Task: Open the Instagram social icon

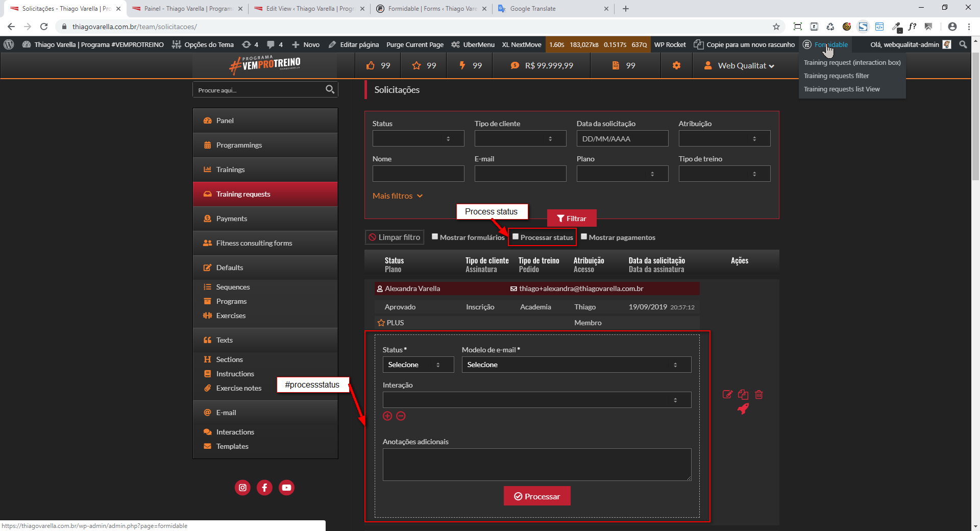Action: point(242,488)
